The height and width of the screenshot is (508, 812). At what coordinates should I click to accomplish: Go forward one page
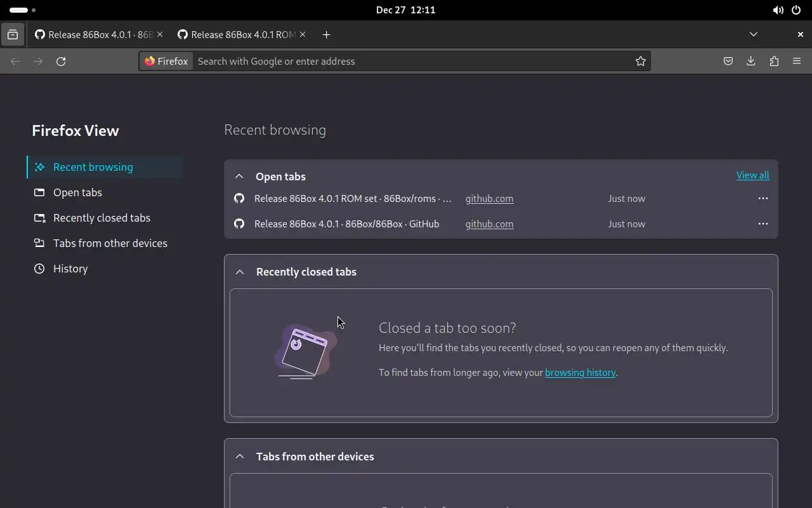(x=38, y=62)
